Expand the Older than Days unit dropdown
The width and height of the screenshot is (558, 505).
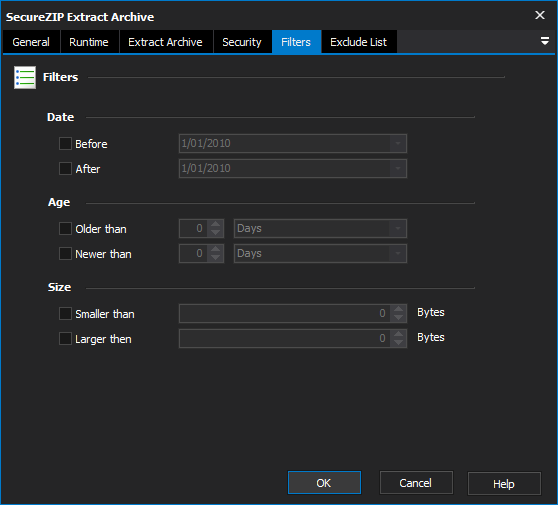click(x=398, y=228)
